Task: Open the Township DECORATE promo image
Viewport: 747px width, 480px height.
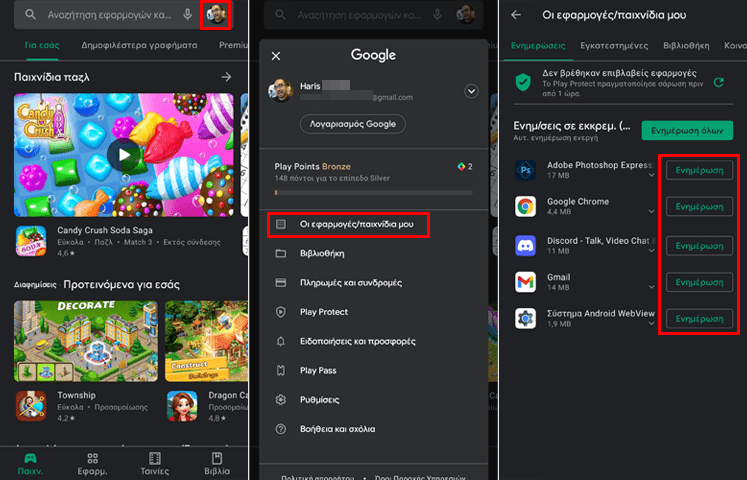Action: tap(86, 341)
